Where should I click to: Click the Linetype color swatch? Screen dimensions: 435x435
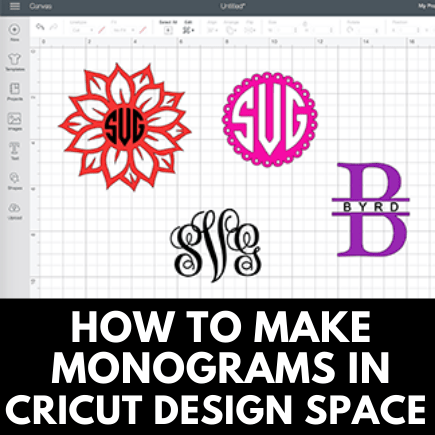coord(102,30)
